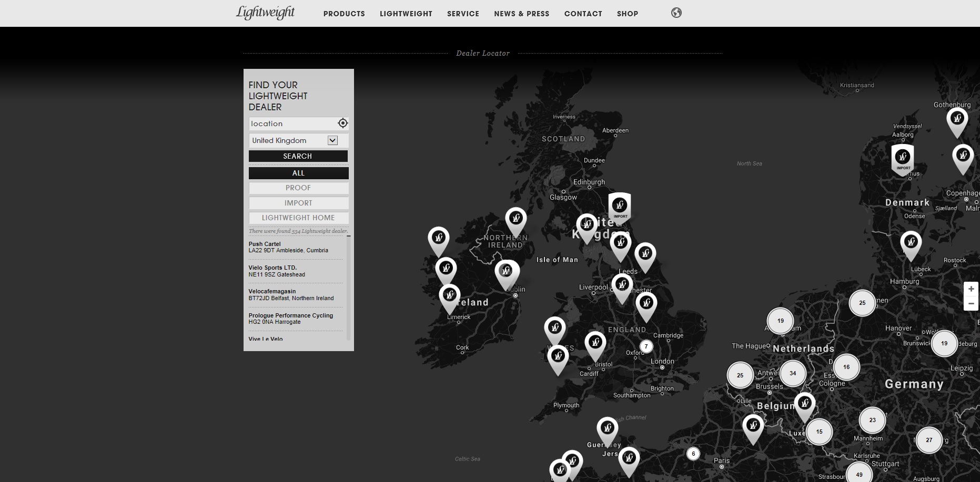Open cluster of 34 dealers near Antwerp
Viewport: 980px width, 482px height.
[x=793, y=373]
